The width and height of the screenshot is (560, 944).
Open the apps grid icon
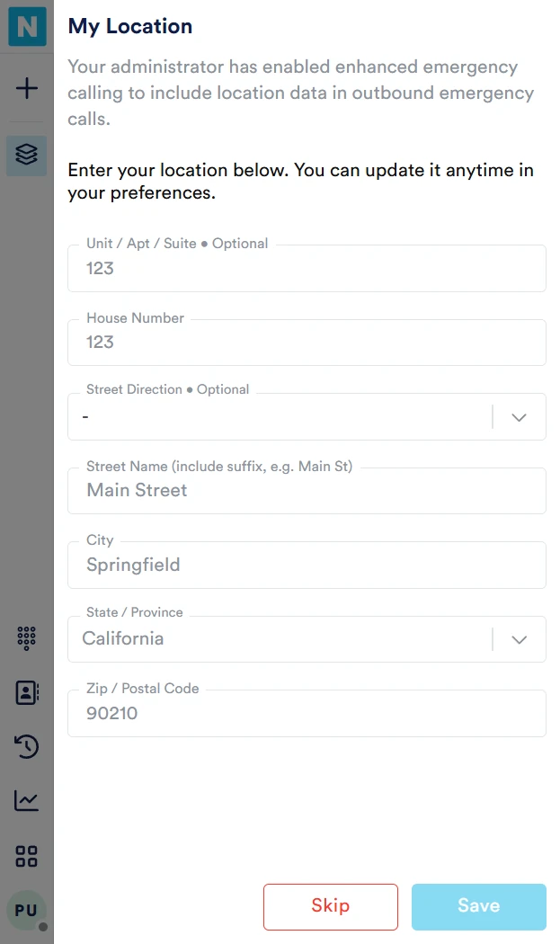27,856
